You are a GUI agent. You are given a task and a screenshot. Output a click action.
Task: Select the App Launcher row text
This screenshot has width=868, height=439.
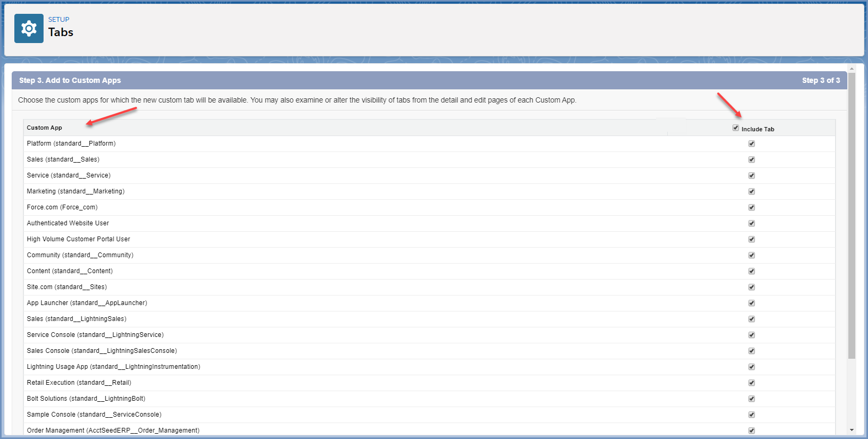87,303
